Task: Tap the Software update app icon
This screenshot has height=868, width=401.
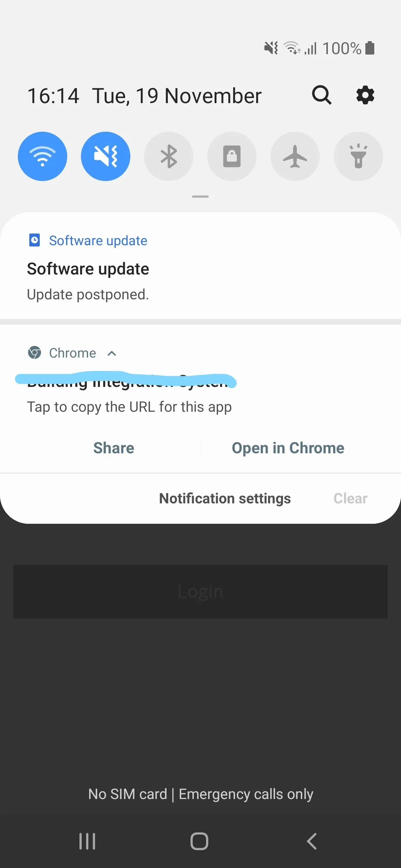Action: [35, 240]
